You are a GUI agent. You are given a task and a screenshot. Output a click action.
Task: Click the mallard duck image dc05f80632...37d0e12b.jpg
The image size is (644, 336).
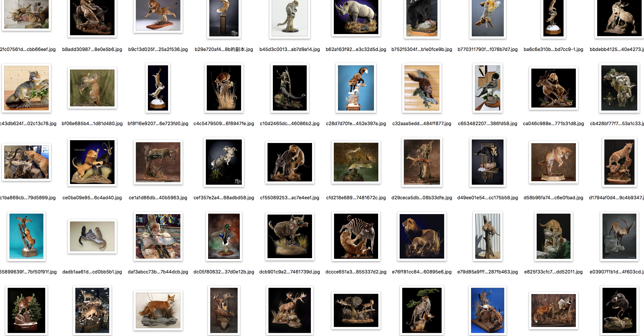224,236
